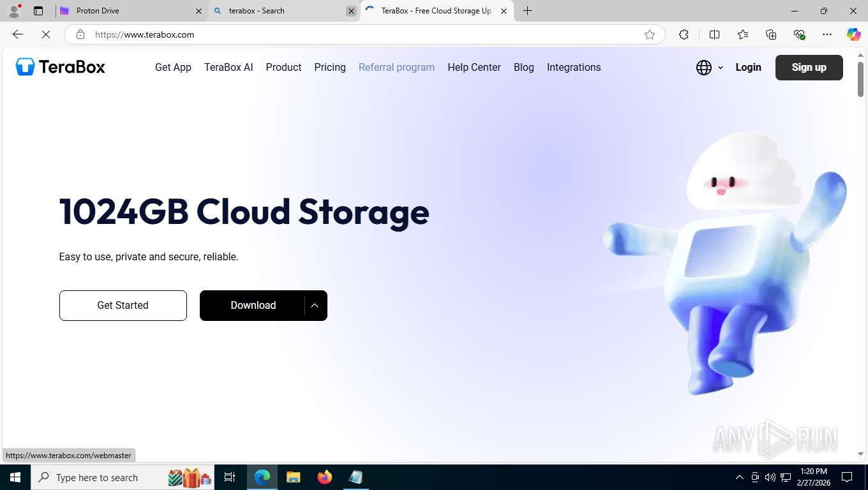Open the Integrations link
The image size is (868, 490).
pyautogui.click(x=574, y=68)
